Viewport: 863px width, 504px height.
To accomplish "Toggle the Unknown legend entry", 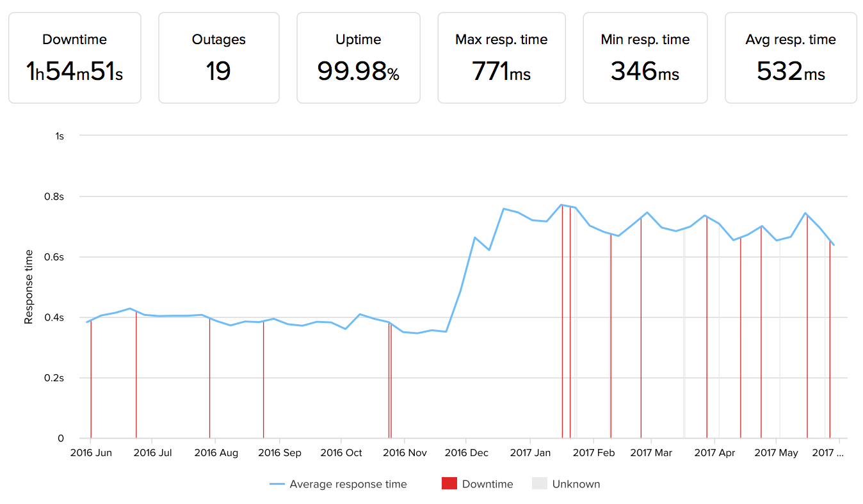I will (566, 484).
